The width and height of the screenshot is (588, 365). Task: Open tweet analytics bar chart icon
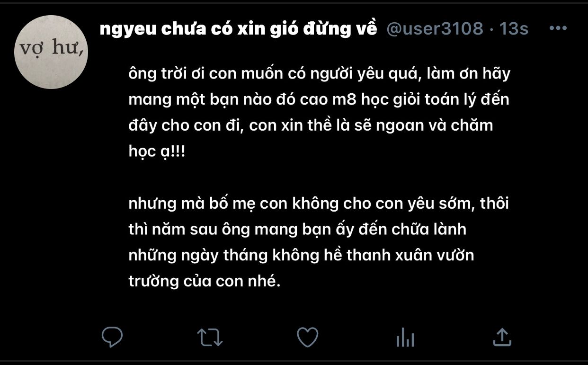coord(405,338)
